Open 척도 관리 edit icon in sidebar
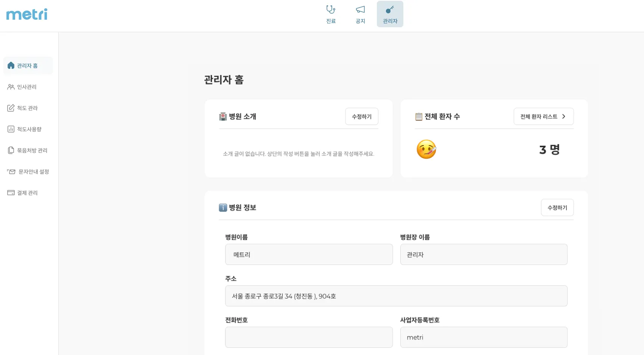The width and height of the screenshot is (644, 355). [11, 108]
